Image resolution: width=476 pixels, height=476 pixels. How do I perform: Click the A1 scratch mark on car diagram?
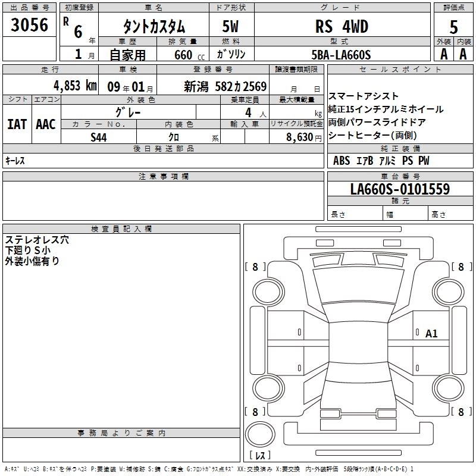431,334
